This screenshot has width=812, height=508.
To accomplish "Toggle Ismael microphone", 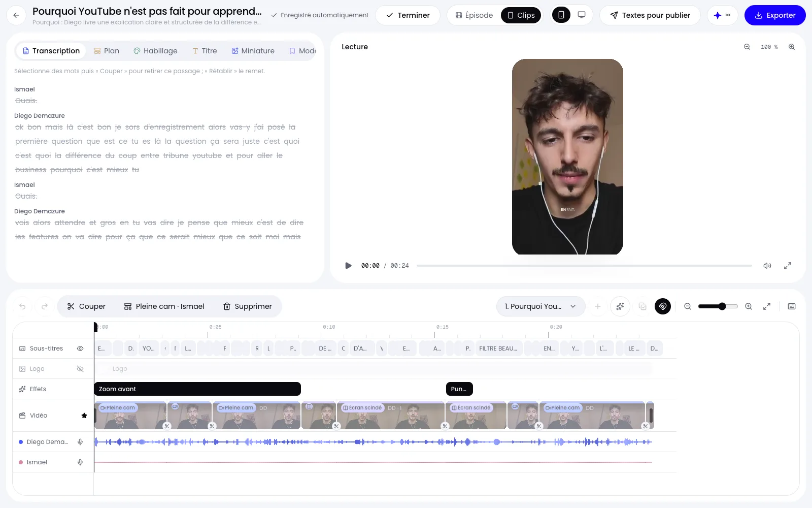I will [80, 462].
